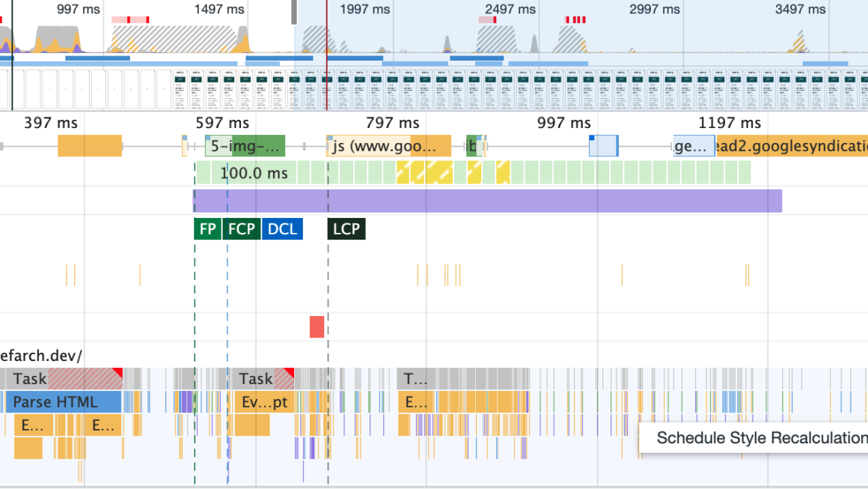Select the js (www.goo... network request

[x=388, y=146]
